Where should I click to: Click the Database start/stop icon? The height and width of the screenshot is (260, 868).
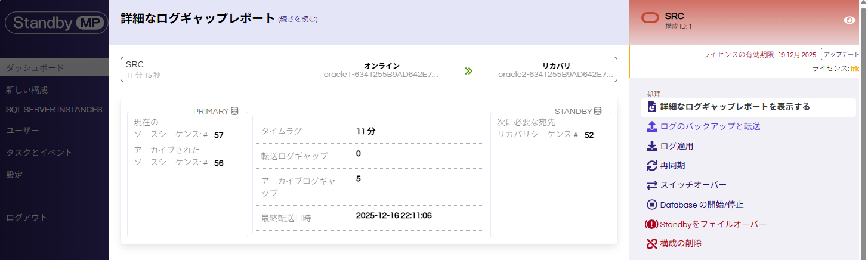pos(651,205)
